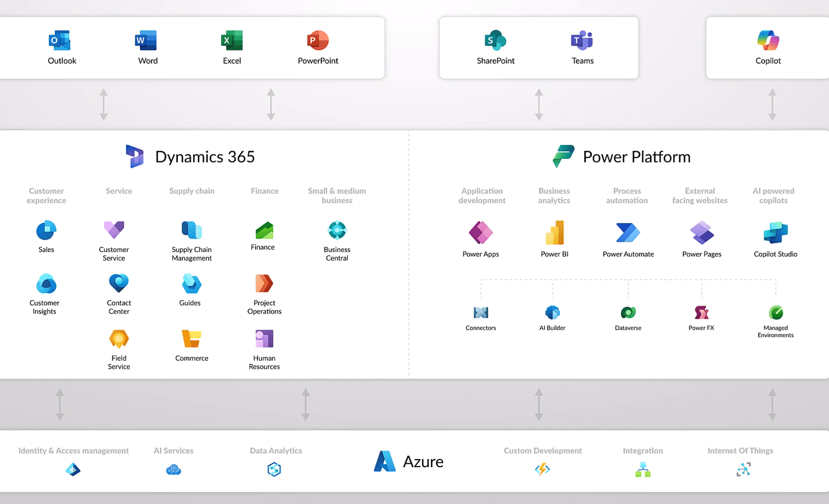Select the Finance app icon

click(264, 231)
